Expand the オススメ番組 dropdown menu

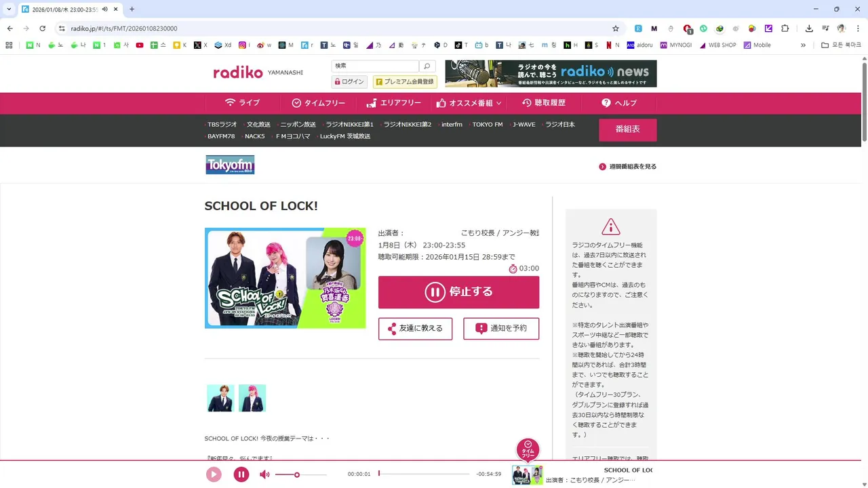point(469,103)
